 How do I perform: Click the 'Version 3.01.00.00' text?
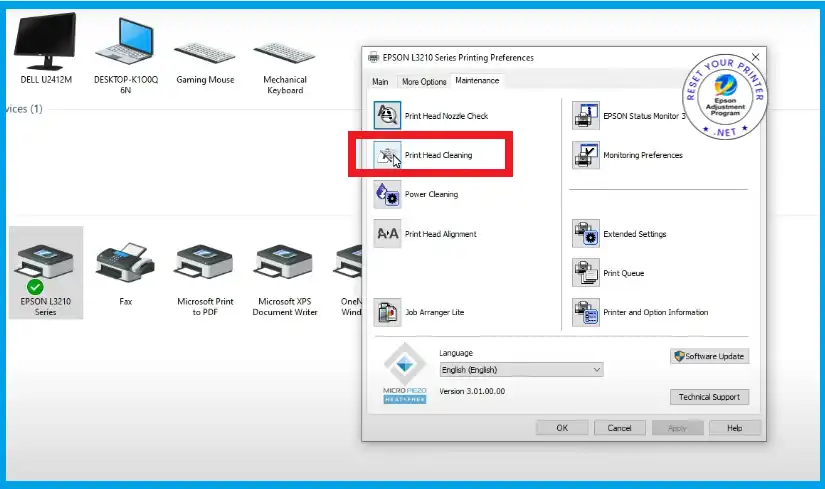pos(472,391)
